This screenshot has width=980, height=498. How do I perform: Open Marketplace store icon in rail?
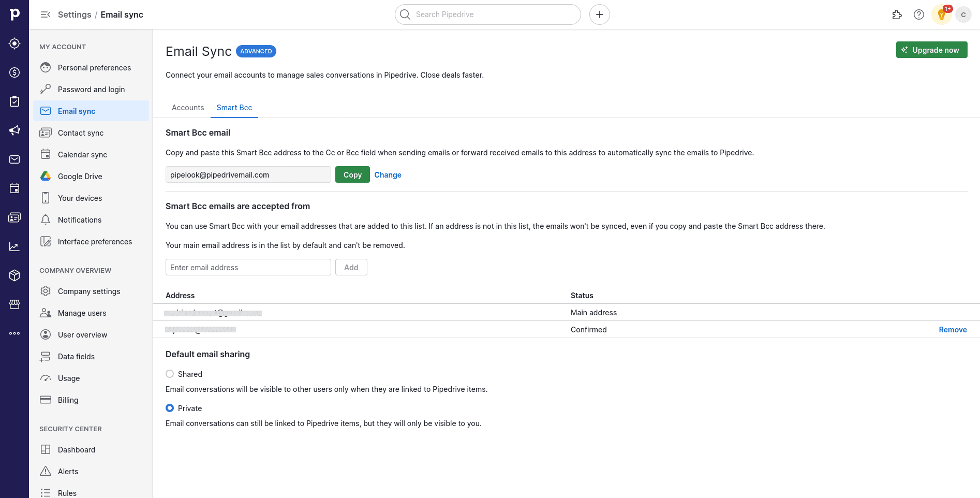click(14, 304)
